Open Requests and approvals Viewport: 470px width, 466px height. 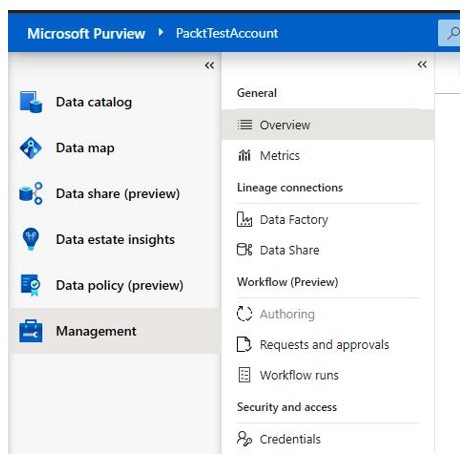click(328, 344)
